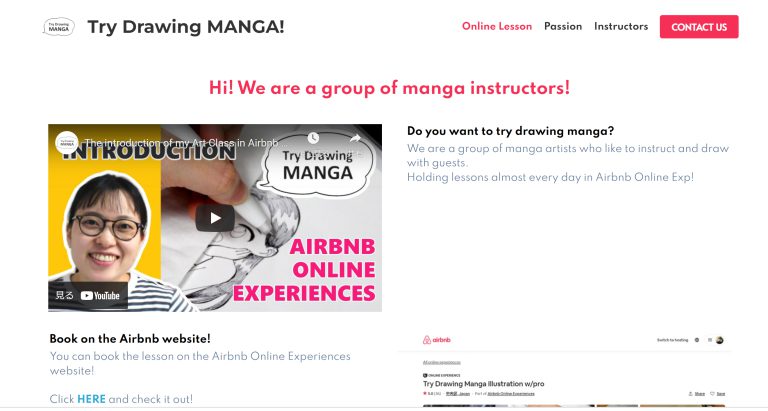Viewport: 768px width, 411px height.
Task: Play the introduction YouTube video
Action: [x=215, y=218]
